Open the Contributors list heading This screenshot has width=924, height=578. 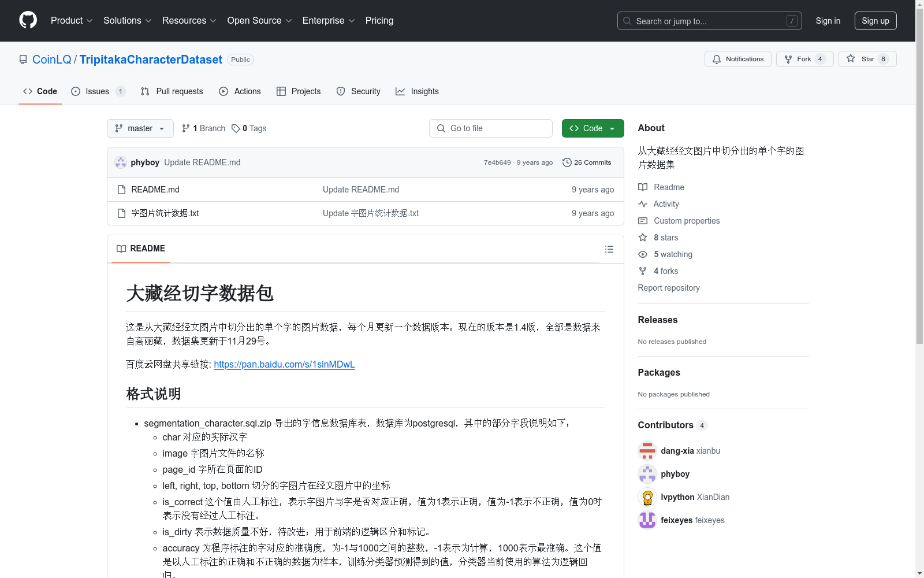673,425
